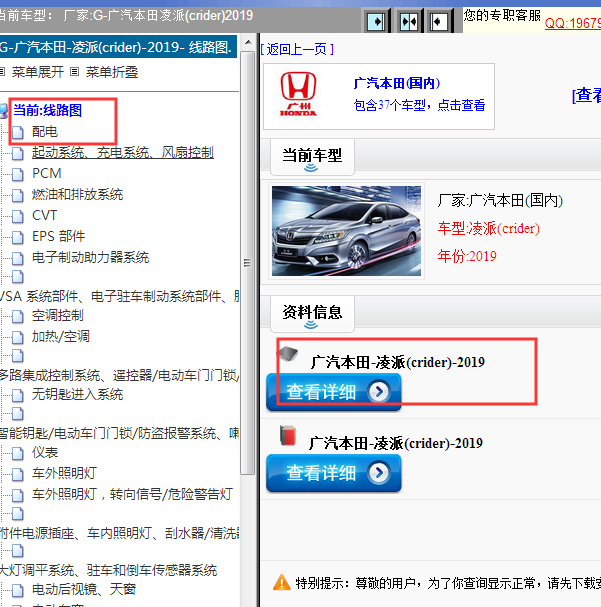The height and width of the screenshot is (607, 601).
Task: Click the page icon beside 车外照明灯
Action: tap(17, 474)
